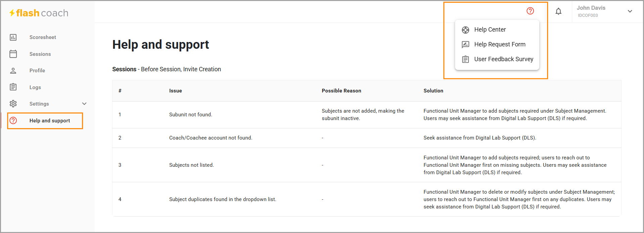The height and width of the screenshot is (233, 644).
Task: Click the red help question-mark icon in header
Action: tap(530, 11)
